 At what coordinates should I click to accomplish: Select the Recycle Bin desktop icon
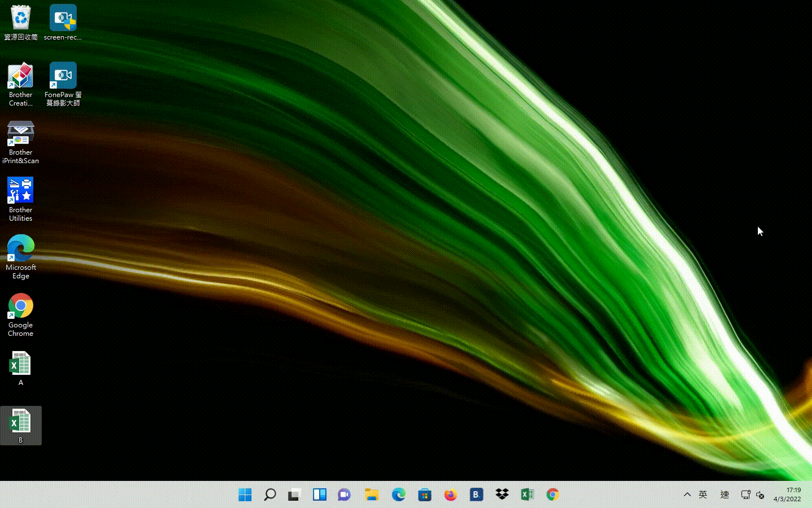20,23
